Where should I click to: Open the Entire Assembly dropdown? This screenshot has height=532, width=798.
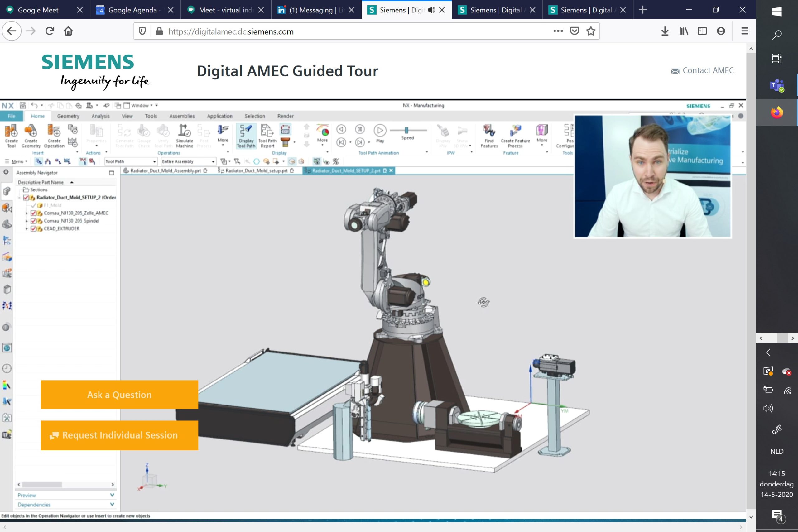pos(213,161)
